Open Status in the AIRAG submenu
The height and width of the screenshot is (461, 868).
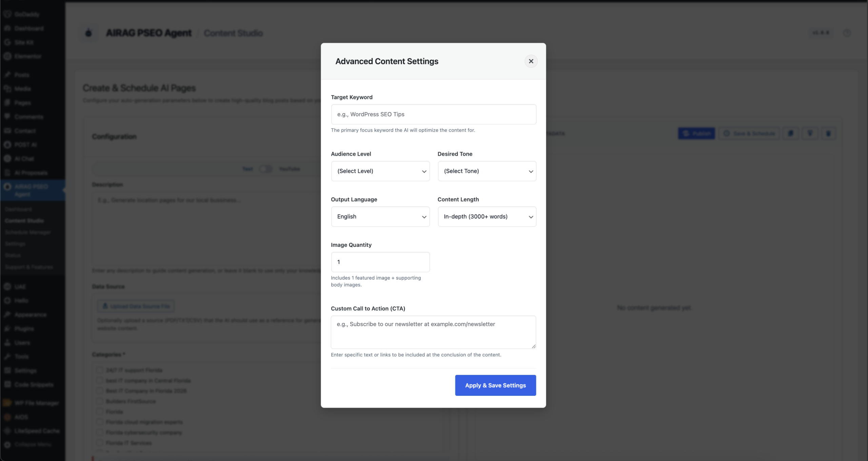13,255
